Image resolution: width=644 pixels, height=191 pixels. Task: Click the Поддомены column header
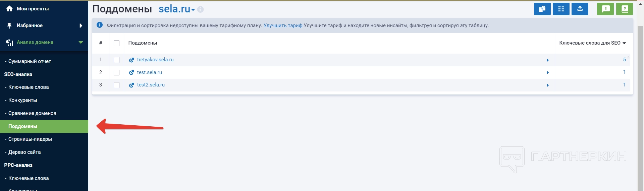click(143, 43)
